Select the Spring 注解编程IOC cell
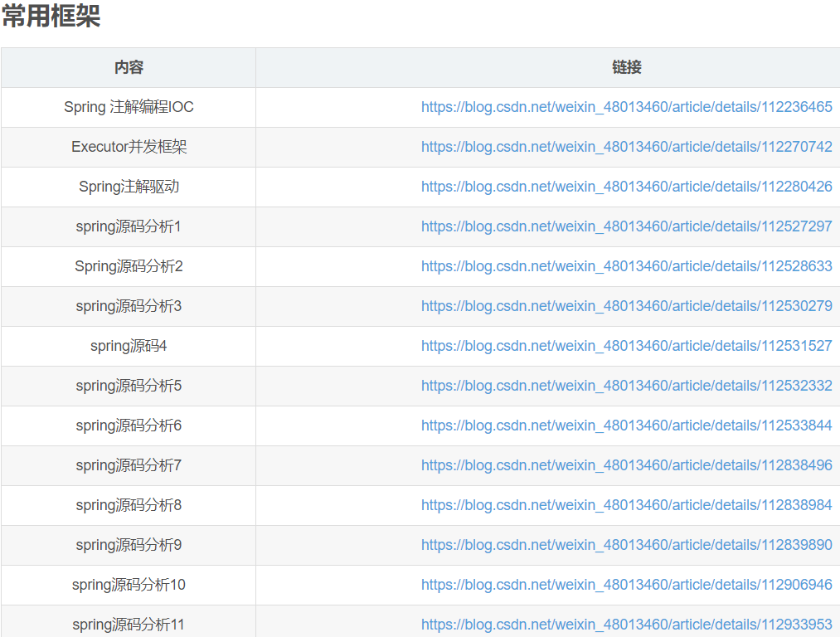Viewport: 840px width, 637px height. coord(129,107)
